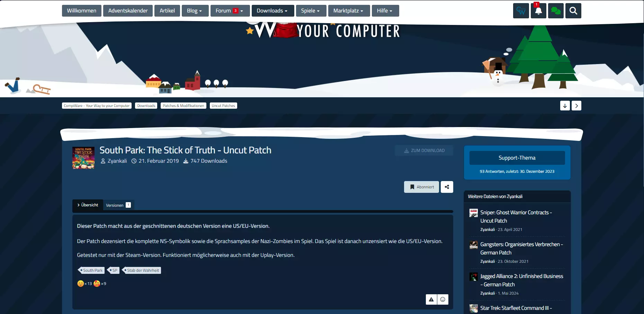Click the South Park tag
This screenshot has width=644, height=314.
tap(91, 270)
